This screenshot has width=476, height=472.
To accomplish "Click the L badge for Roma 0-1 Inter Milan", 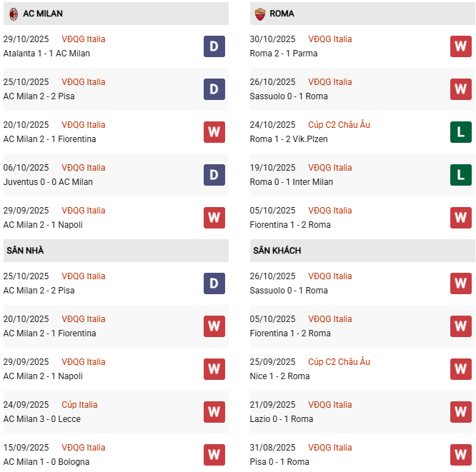I will pos(461,175).
